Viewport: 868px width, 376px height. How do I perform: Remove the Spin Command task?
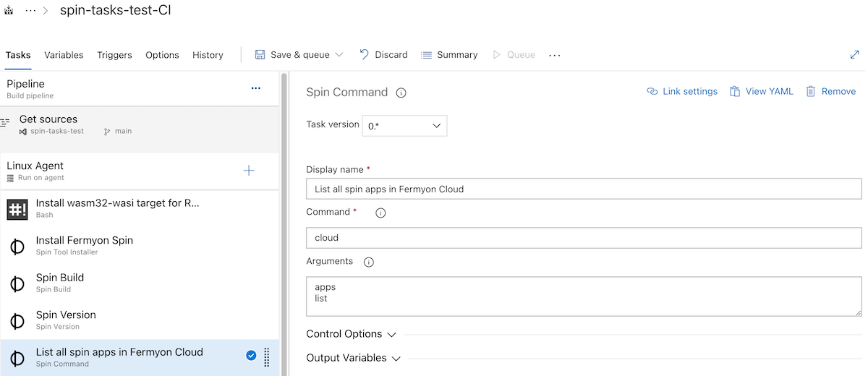tap(830, 91)
